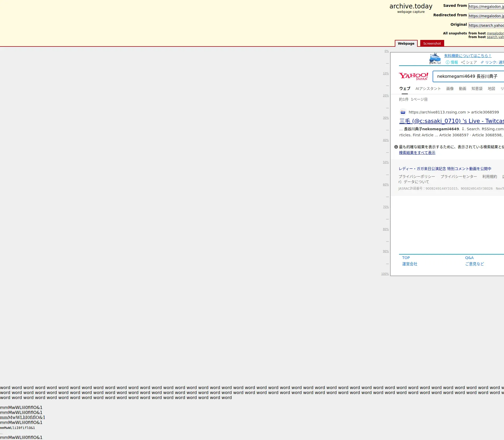Click 検索結果をすべて表示 link
Screen dimensions: 504x440
point(417,153)
